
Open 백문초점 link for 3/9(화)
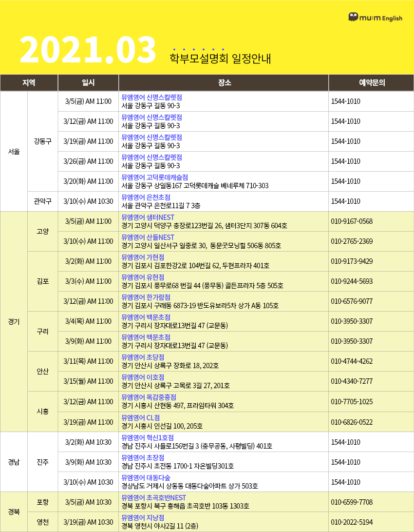click(146, 337)
